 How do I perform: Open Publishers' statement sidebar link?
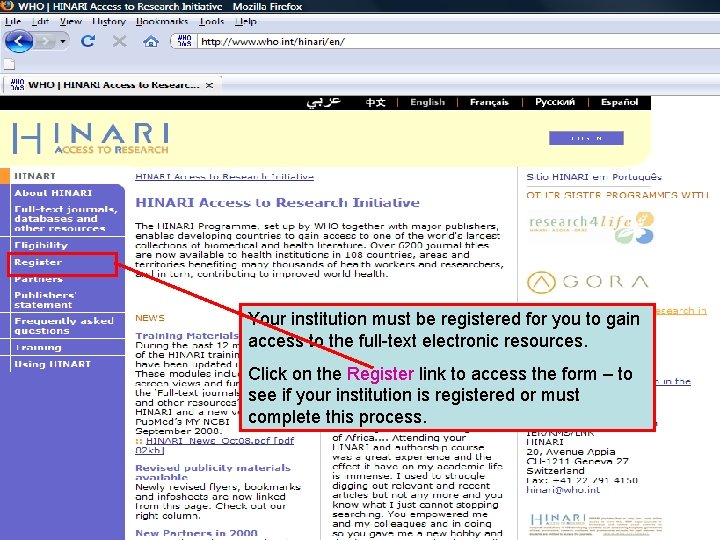[x=45, y=300]
